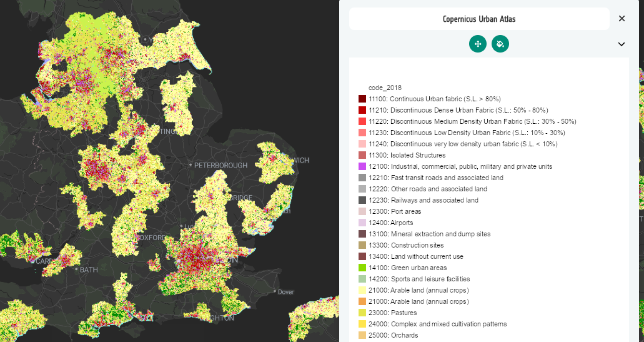Click the 11210 Discontinuous Dense Urban Fabric swatch
The width and height of the screenshot is (644, 342).
tap(362, 110)
